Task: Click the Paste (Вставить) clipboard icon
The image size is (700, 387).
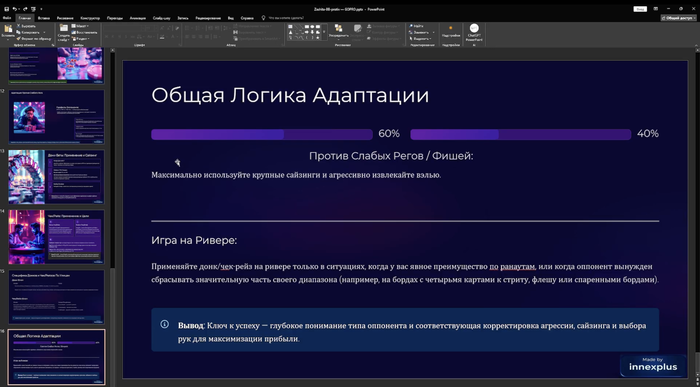Action: pos(8,29)
